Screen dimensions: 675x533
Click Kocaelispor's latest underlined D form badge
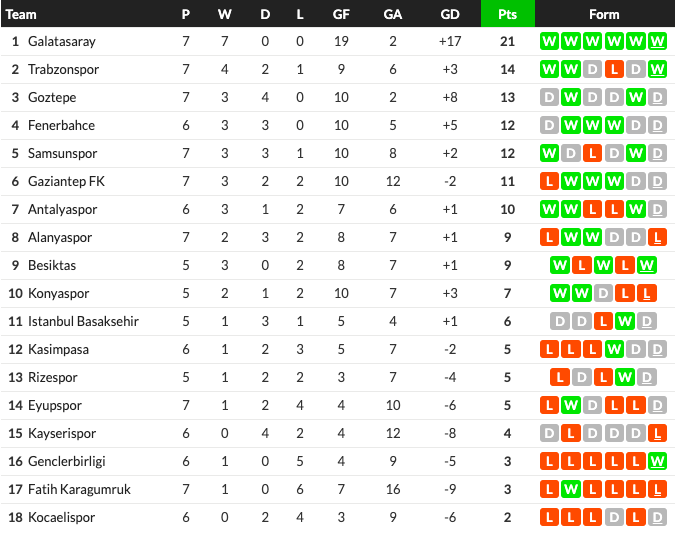(657, 517)
